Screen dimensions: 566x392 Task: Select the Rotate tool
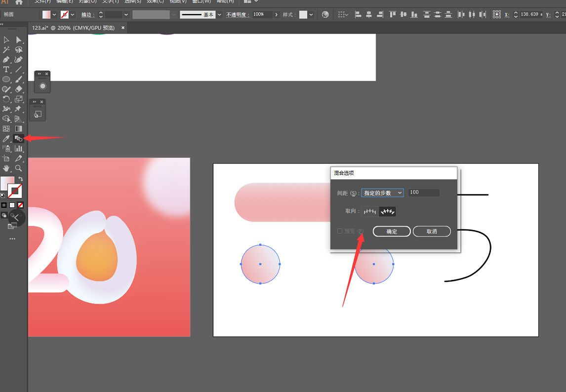click(6, 99)
